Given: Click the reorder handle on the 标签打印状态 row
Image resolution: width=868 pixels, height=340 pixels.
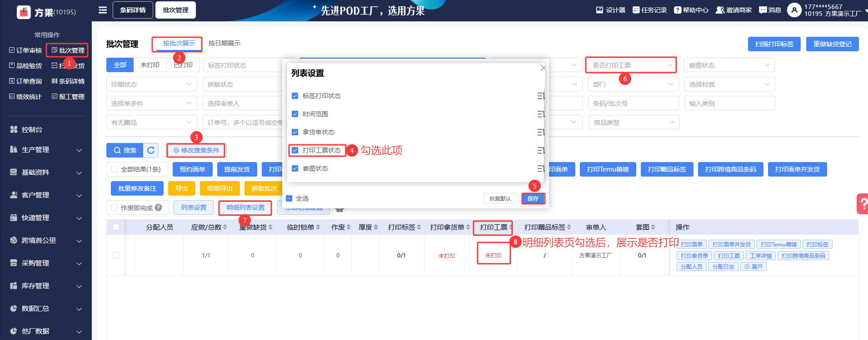Looking at the screenshot, I should pos(540,96).
